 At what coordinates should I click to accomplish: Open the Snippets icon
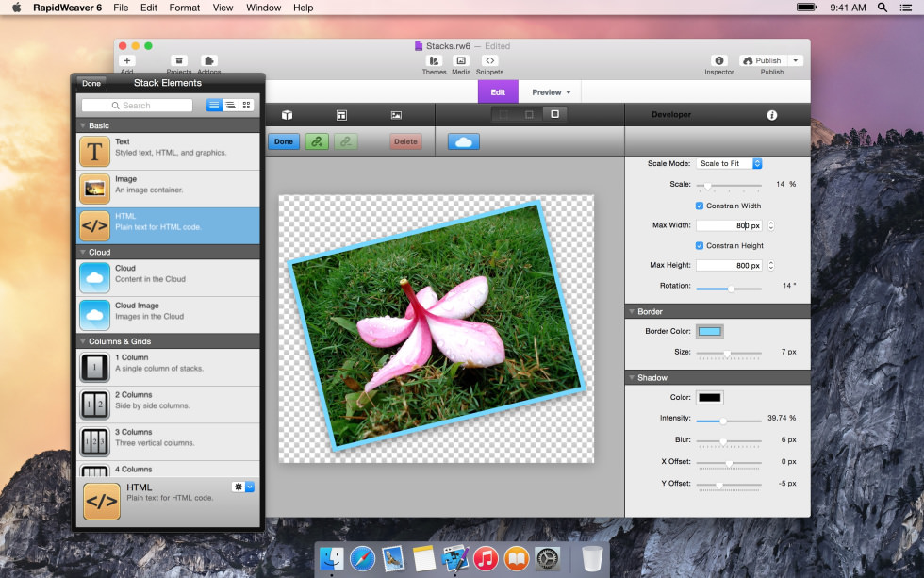click(x=489, y=60)
